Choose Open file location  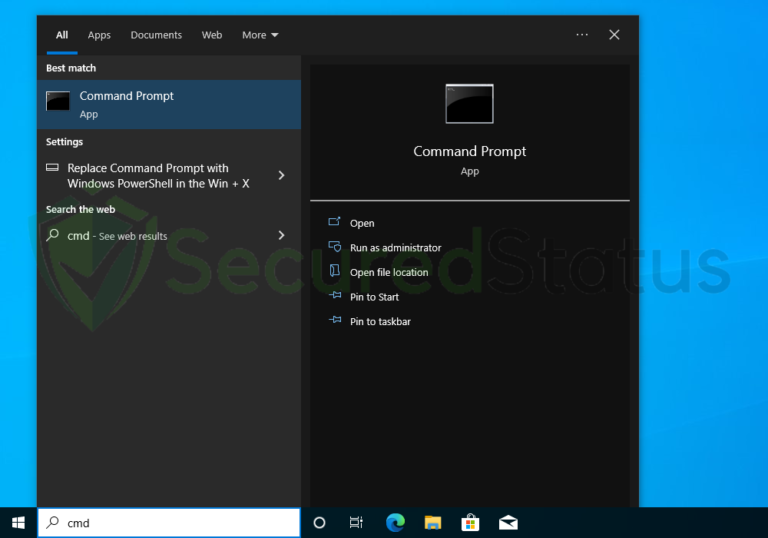pyautogui.click(x=389, y=272)
